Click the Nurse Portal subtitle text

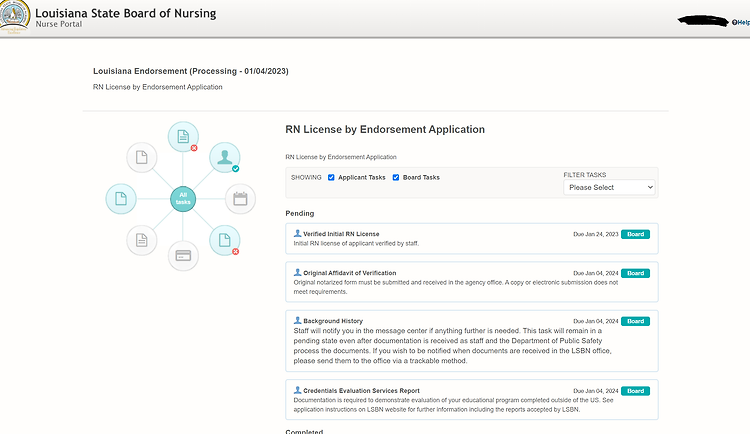tap(58, 24)
